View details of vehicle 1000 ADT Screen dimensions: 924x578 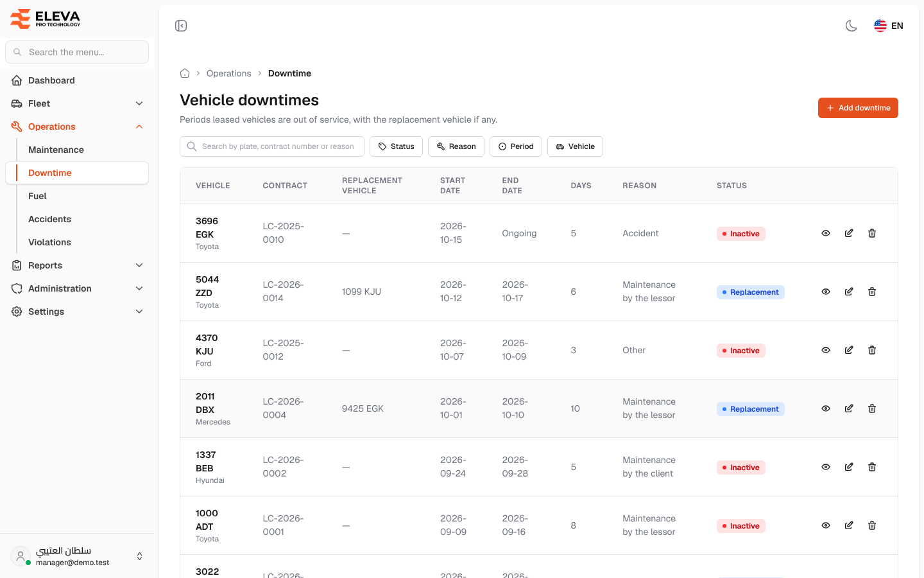coord(826,525)
